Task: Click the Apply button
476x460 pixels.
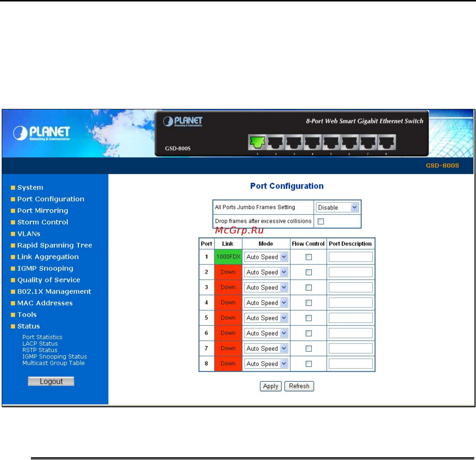Action: click(270, 386)
